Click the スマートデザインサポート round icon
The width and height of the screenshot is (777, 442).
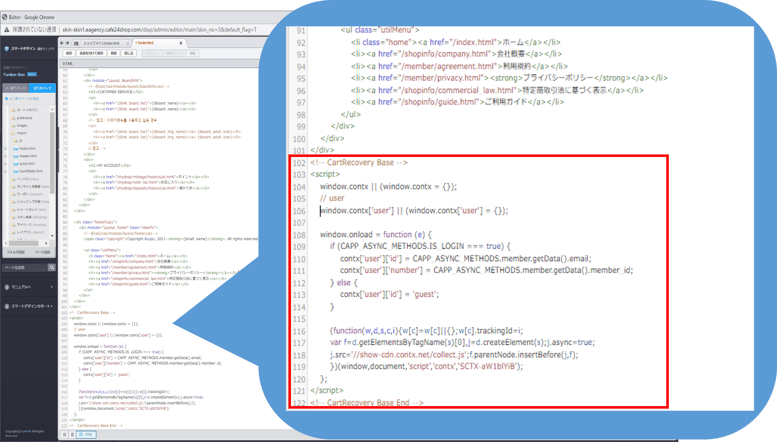[6, 306]
